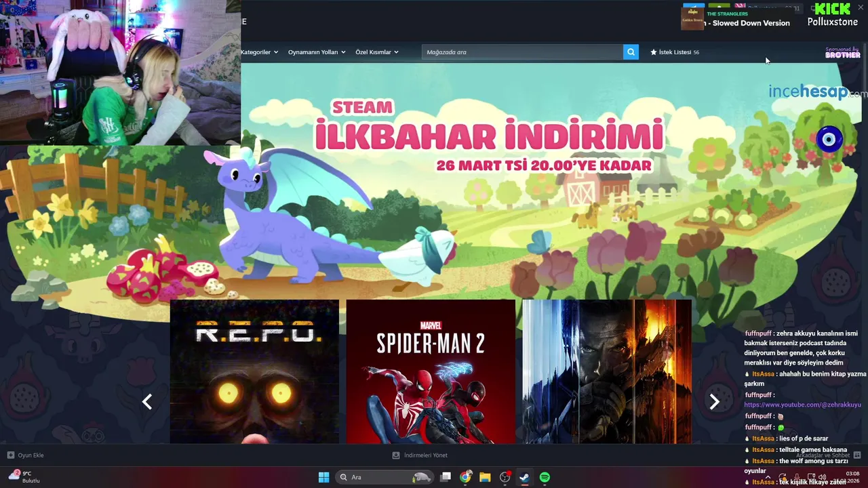This screenshot has width=868, height=488.
Task: Switch to Steam via taskbar icon
Action: pyautogui.click(x=524, y=477)
